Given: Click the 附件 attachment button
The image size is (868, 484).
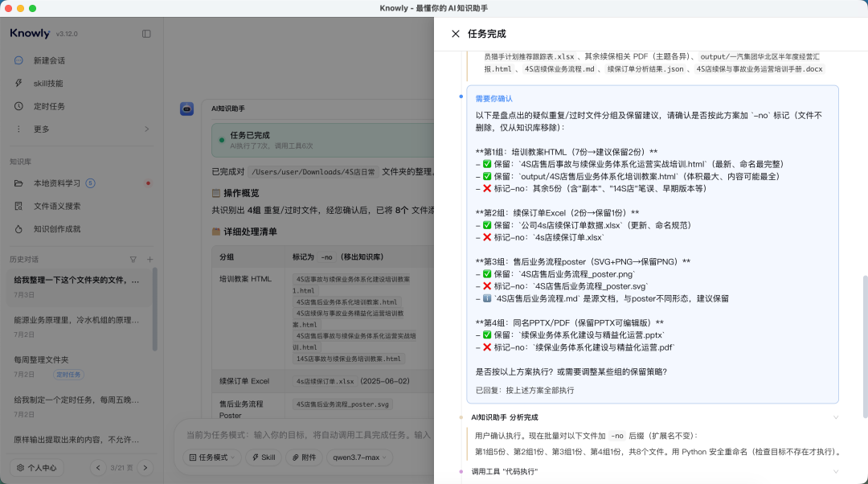Looking at the screenshot, I should 304,457.
